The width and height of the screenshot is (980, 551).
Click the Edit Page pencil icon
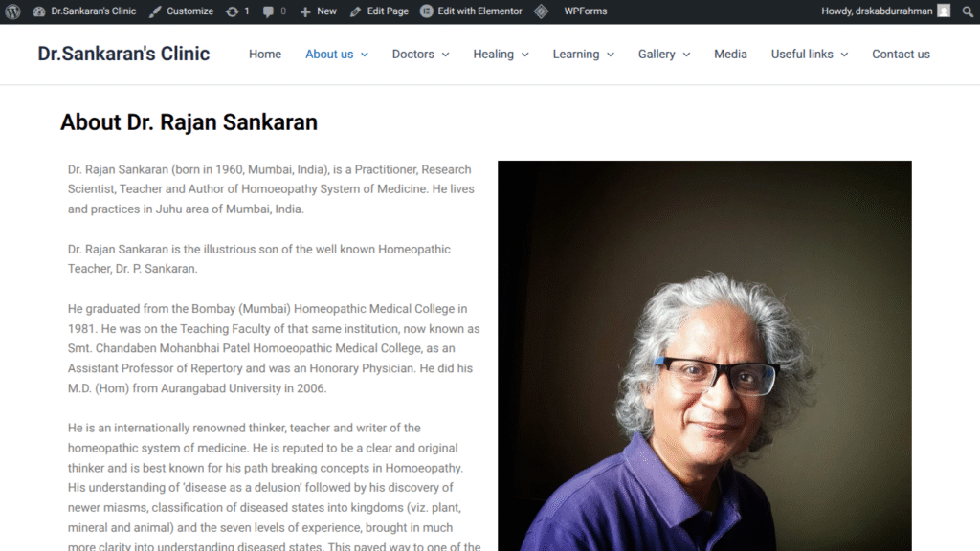(x=356, y=11)
